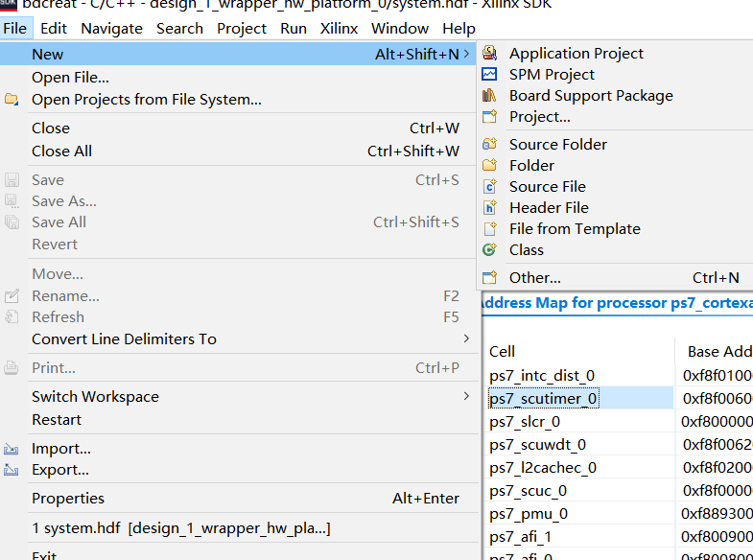Open the Edit menu
This screenshot has height=560, width=753.
coord(54,29)
